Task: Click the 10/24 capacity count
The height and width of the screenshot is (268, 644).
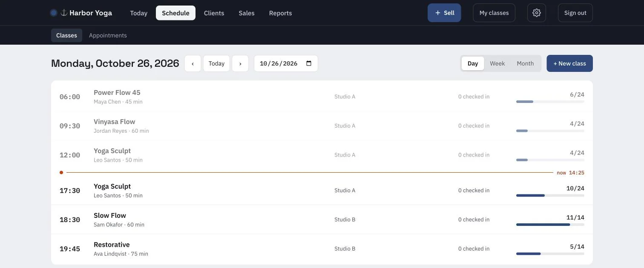Action: tap(575, 188)
